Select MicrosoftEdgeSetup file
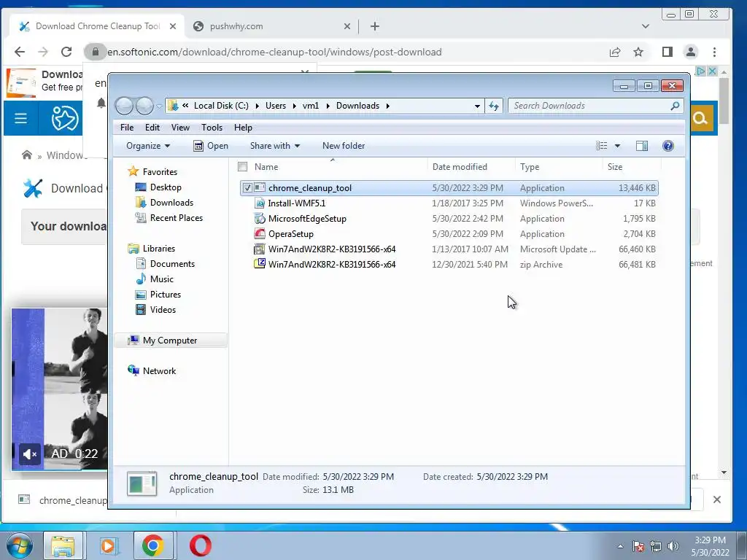747x560 pixels. [x=307, y=219]
